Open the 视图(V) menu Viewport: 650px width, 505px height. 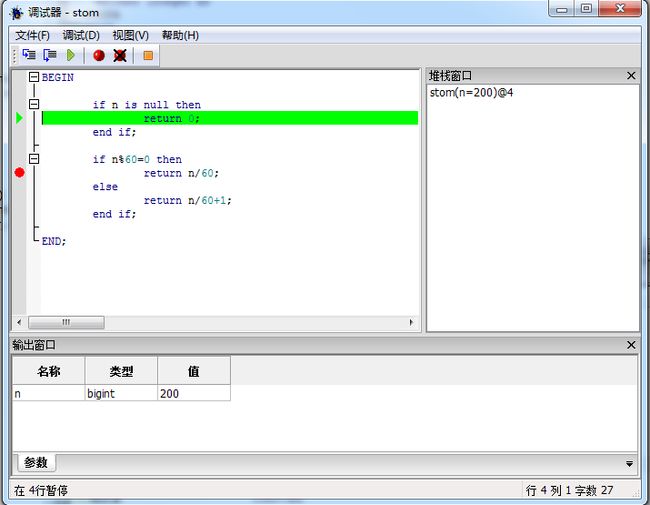131,35
